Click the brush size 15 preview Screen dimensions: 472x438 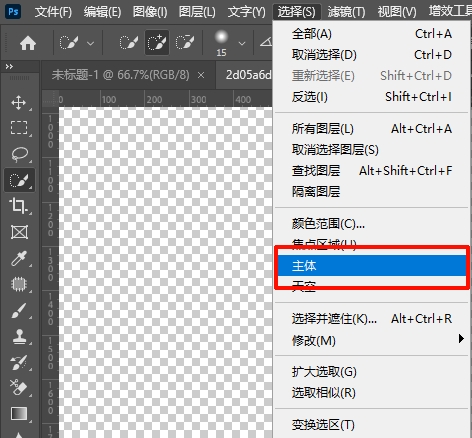click(221, 43)
